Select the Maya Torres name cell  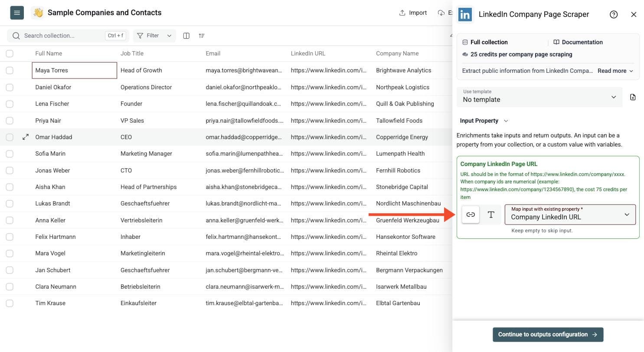(x=74, y=70)
